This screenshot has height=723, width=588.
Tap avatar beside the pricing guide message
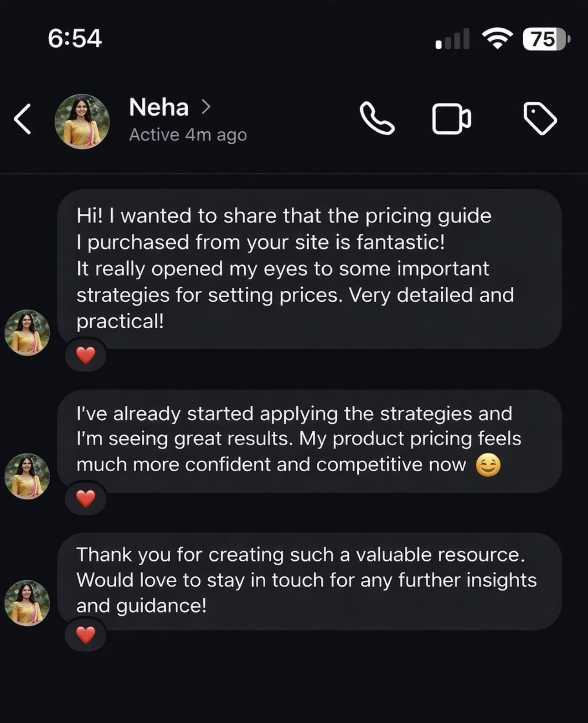pos(27,333)
